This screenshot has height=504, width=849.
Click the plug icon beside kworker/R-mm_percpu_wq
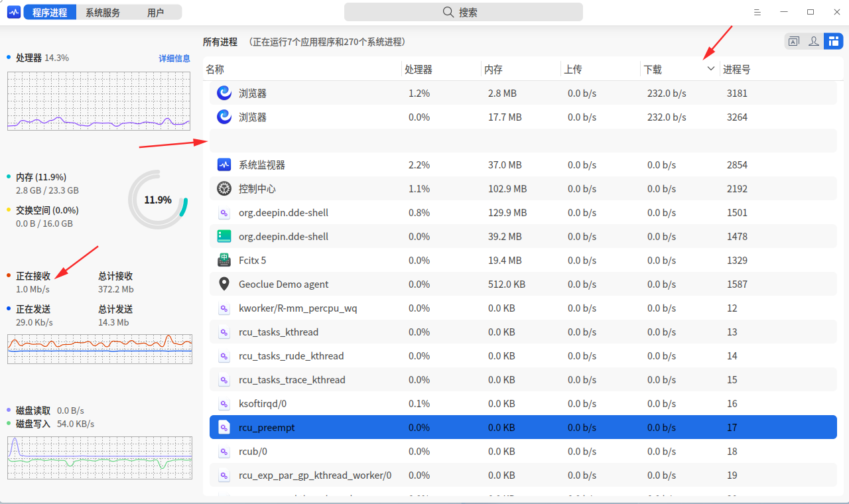tap(224, 308)
